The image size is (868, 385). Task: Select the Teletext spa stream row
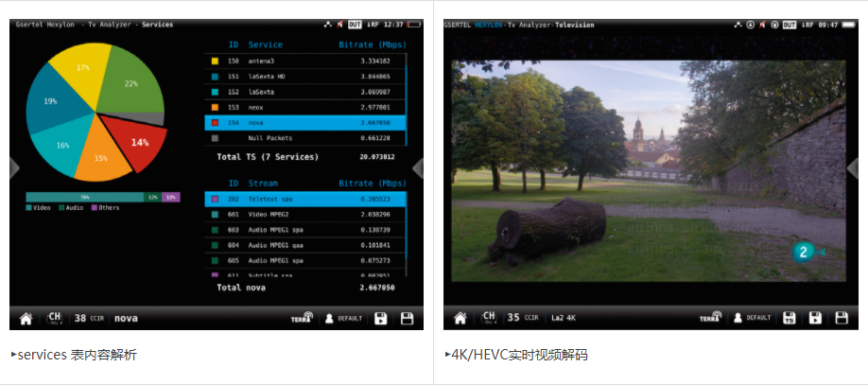tap(304, 200)
